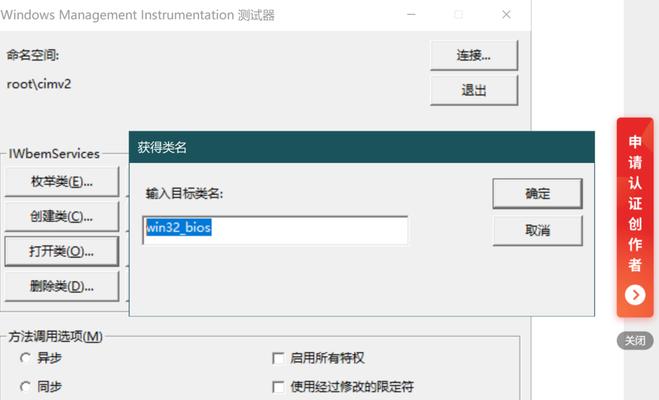The image size is (659, 400).
Task: Click the IWbemServices group label
Action: 54,154
